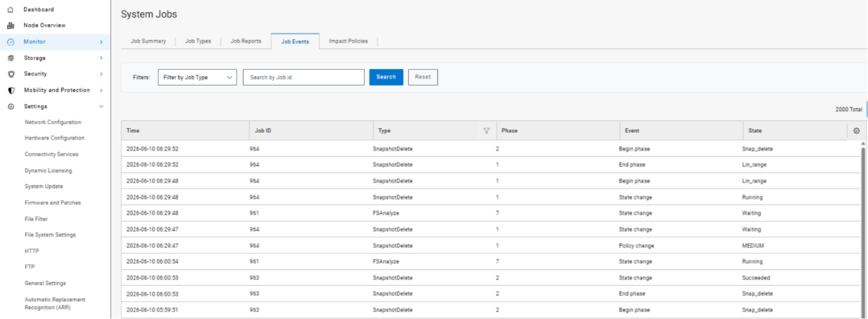Open Firmware and Patches settings
Viewport: 868px width, 319px height.
coord(53,203)
